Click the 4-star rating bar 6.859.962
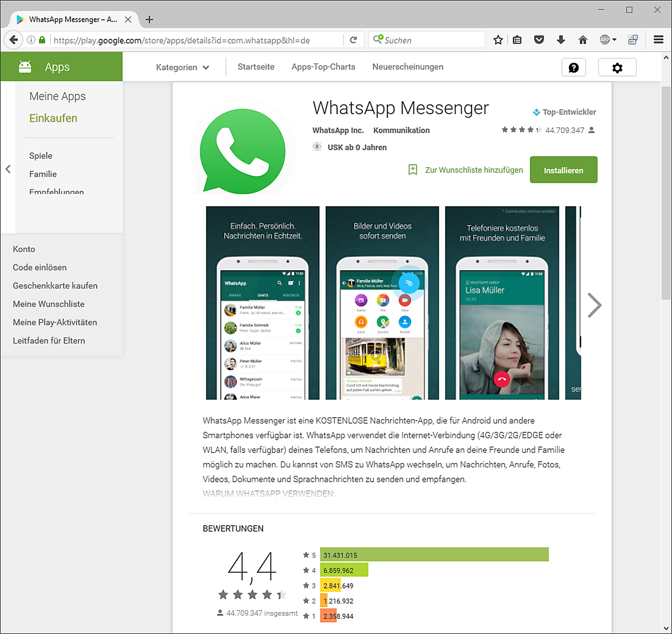This screenshot has width=672, height=634. point(344,570)
